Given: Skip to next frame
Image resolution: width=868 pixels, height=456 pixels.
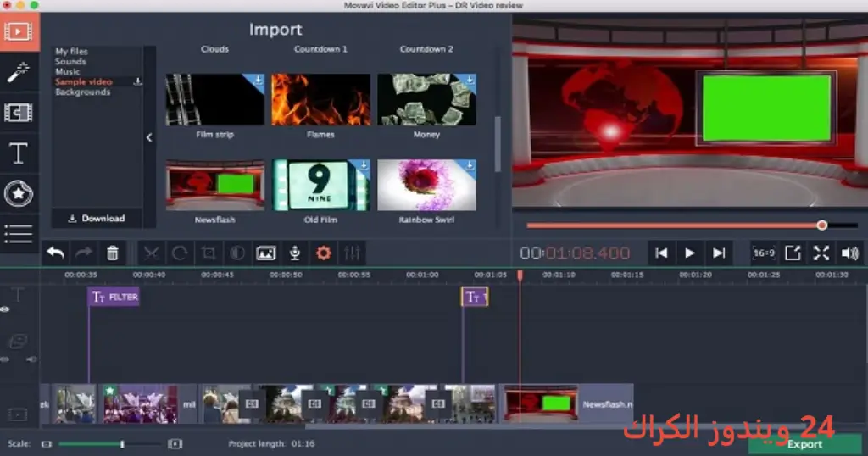Looking at the screenshot, I should coord(719,253).
